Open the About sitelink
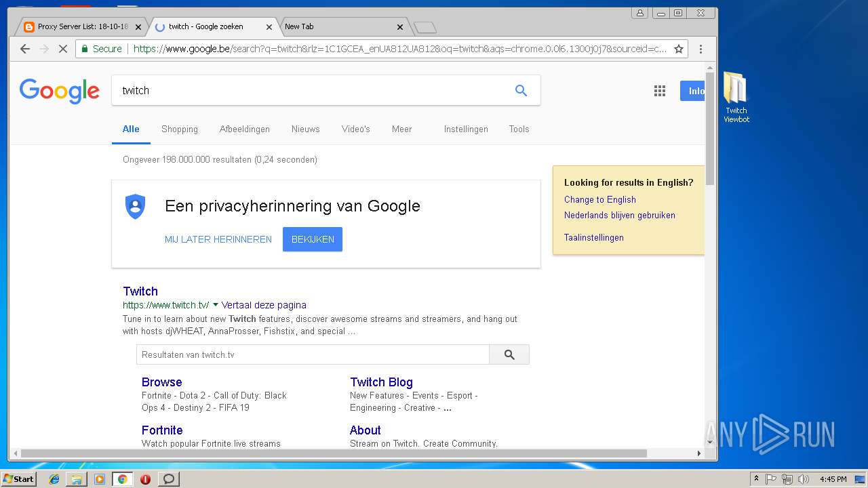 [366, 430]
